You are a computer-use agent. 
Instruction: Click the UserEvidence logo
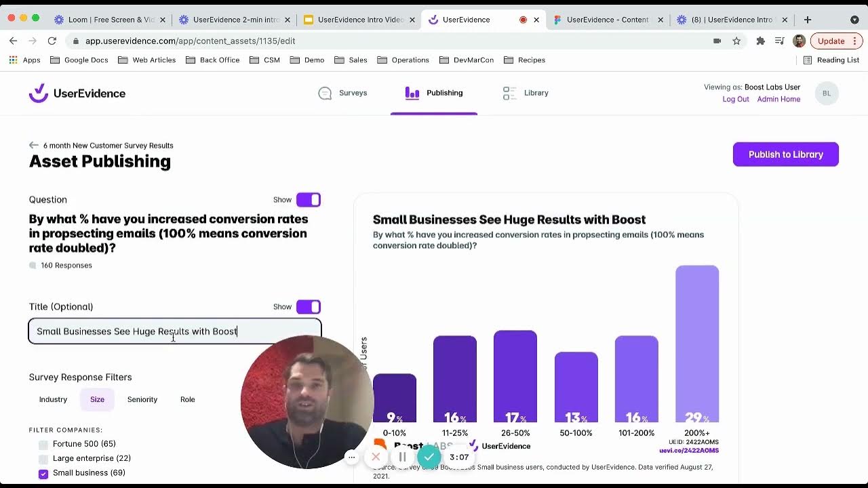tap(77, 93)
